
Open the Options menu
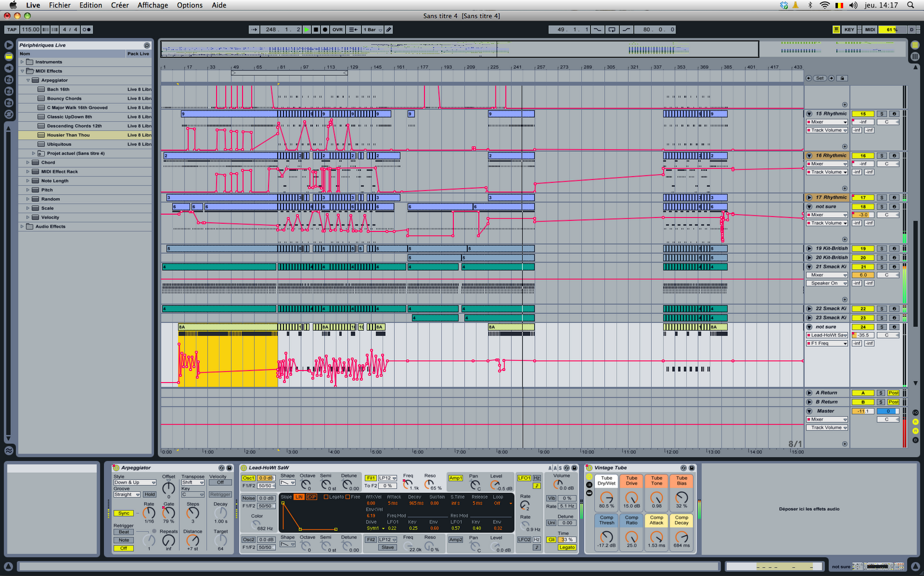point(189,5)
